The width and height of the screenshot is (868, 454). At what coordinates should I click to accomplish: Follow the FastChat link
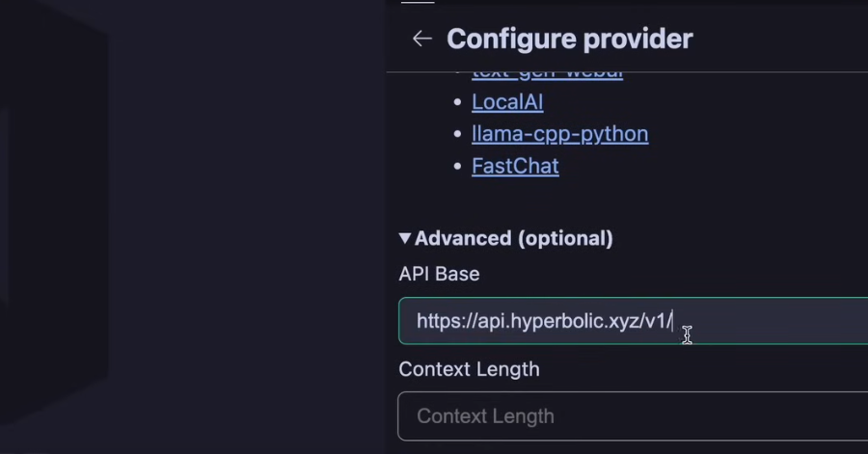tap(515, 166)
